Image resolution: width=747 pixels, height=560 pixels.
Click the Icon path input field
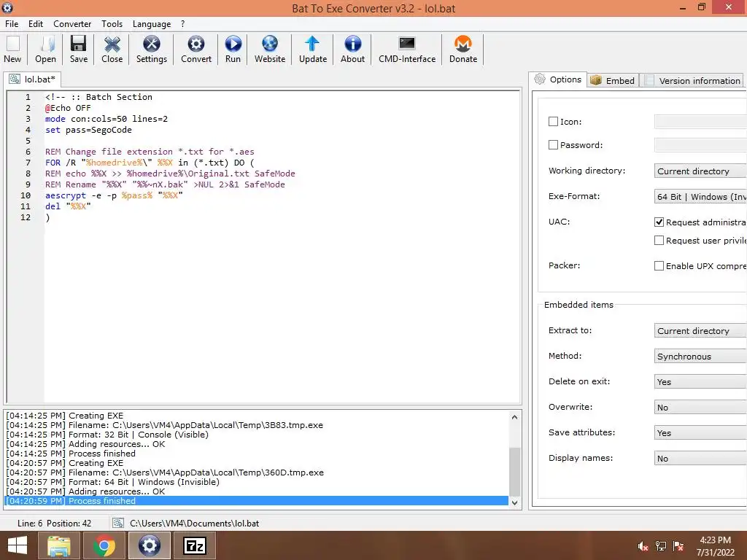700,122
